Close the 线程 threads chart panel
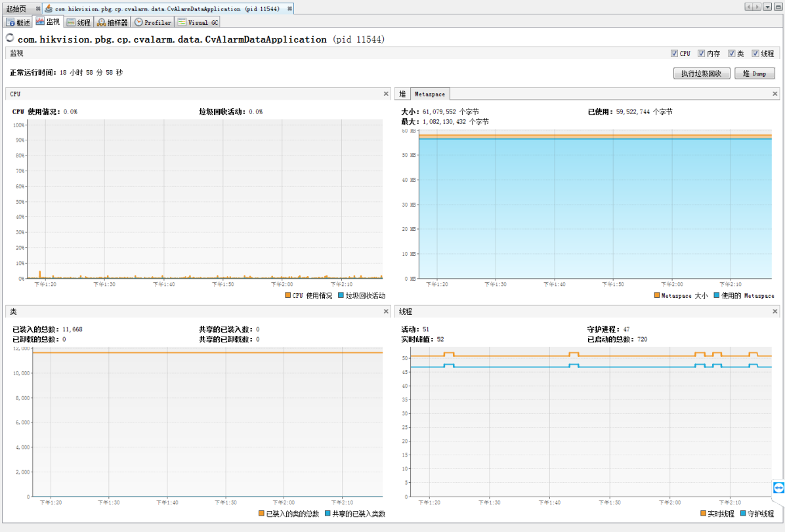 (x=775, y=312)
